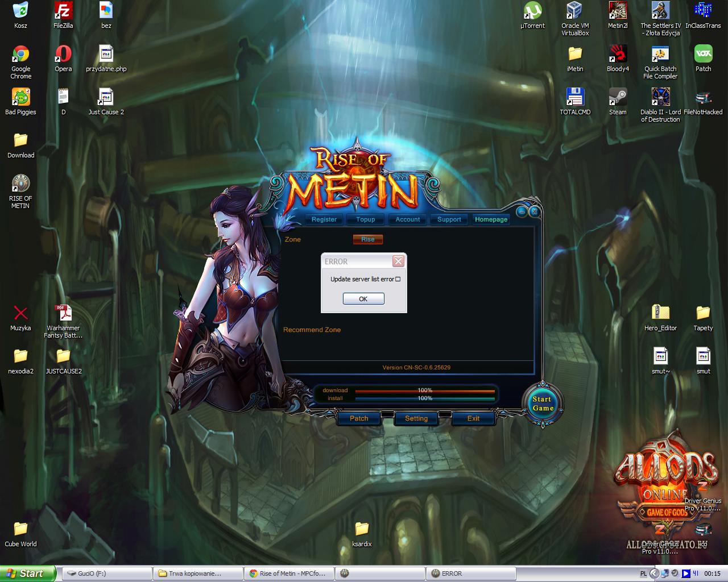Open the Topup tab in launcher
Screen dimensions: 728x582
point(366,219)
